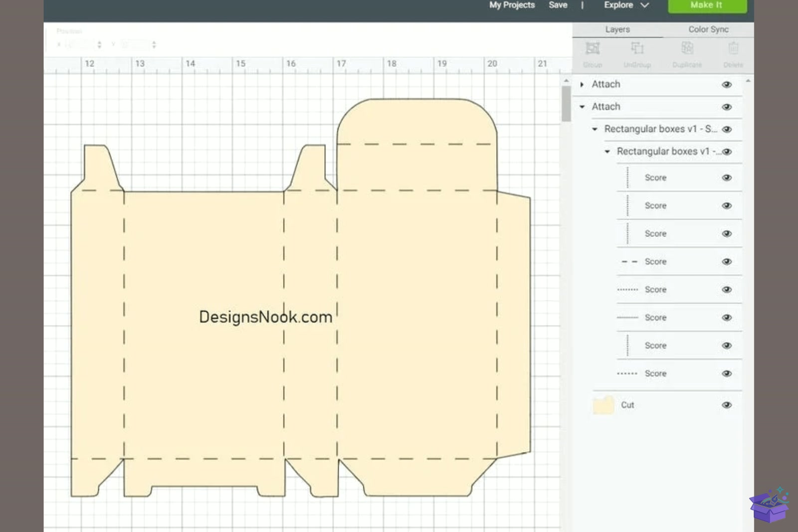The height and width of the screenshot is (532, 798).
Task: Collapse the nested Rectangular boxes v1 group
Action: pos(607,152)
